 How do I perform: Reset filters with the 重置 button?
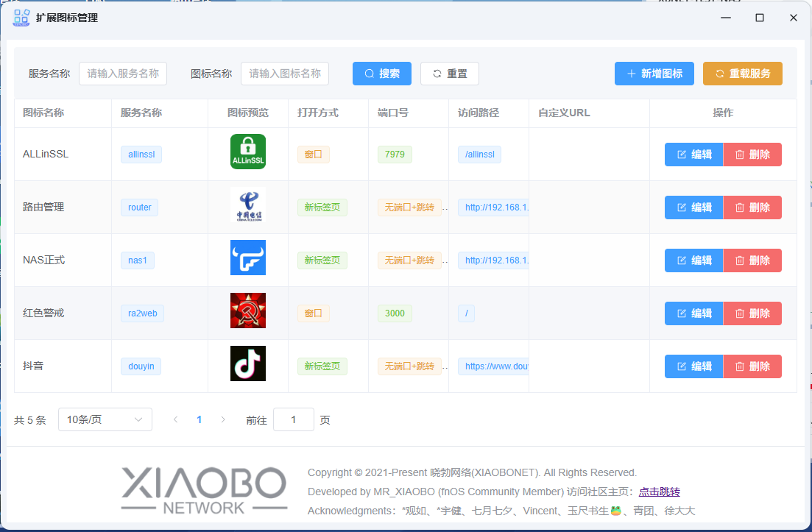[450, 74]
